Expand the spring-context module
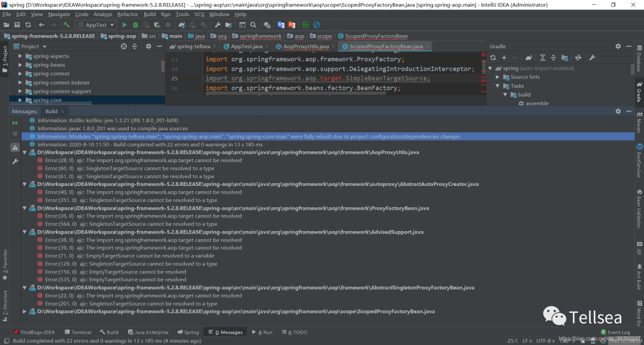This screenshot has height=345, width=644. click(x=20, y=73)
